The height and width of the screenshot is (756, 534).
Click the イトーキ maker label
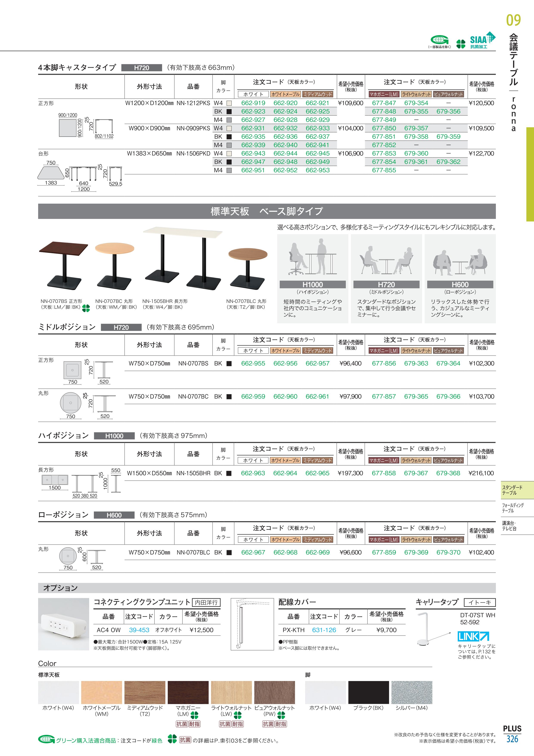[479, 602]
